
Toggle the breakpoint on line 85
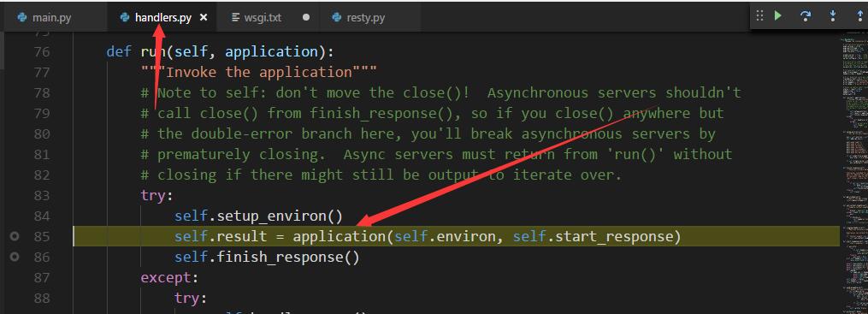15,236
